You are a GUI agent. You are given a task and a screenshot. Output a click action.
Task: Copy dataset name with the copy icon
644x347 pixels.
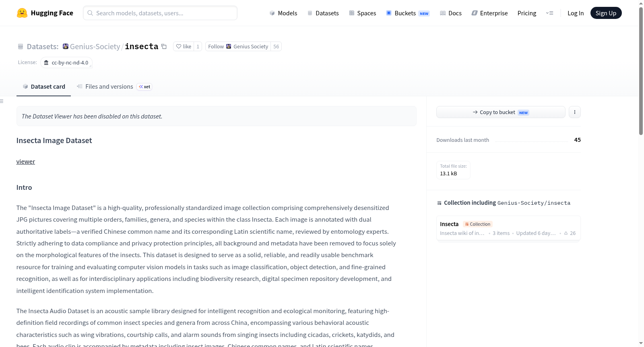pos(164,46)
